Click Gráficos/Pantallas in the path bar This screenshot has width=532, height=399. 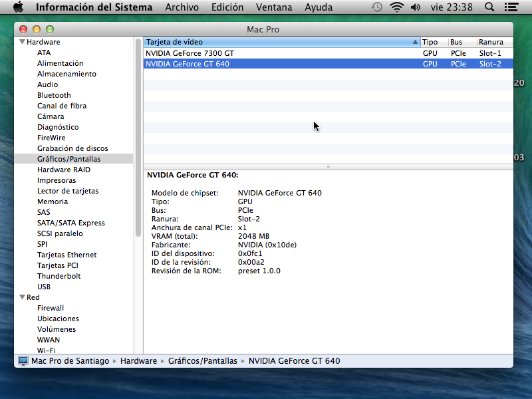(x=203, y=361)
